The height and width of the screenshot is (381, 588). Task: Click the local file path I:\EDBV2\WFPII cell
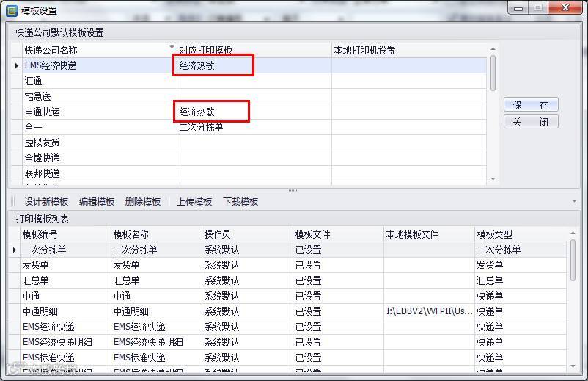coord(429,311)
